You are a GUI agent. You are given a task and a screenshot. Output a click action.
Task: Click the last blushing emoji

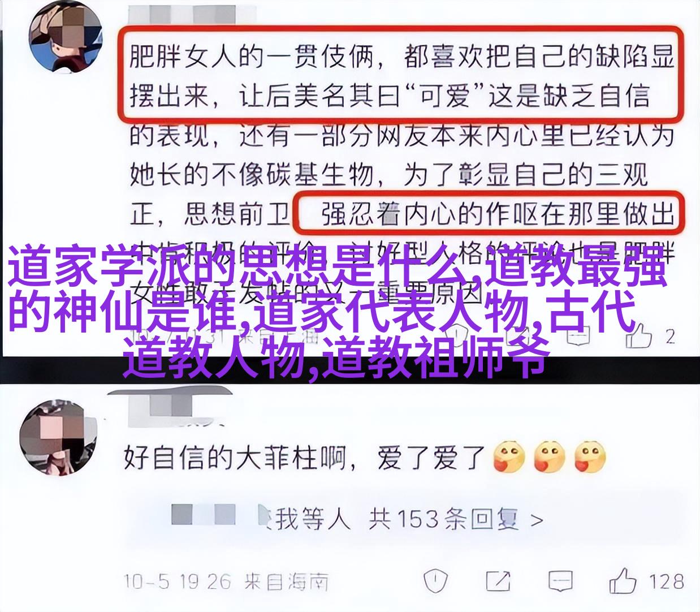(x=590, y=457)
